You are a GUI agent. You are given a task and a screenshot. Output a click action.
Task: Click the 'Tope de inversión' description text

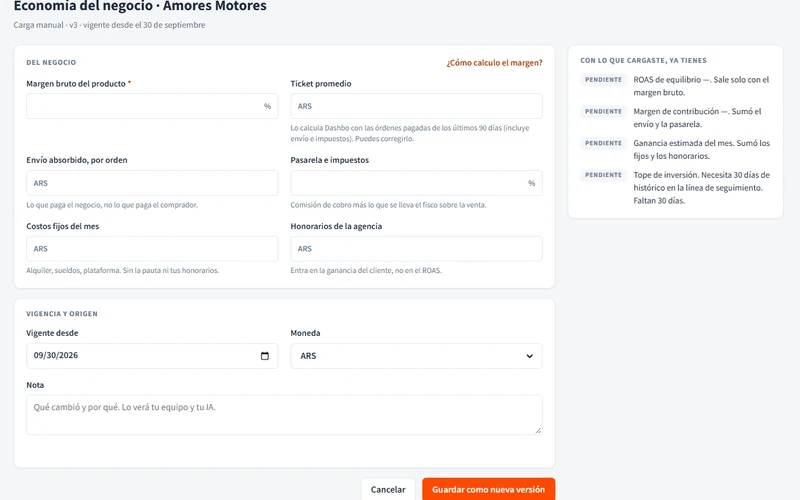pyautogui.click(x=702, y=188)
